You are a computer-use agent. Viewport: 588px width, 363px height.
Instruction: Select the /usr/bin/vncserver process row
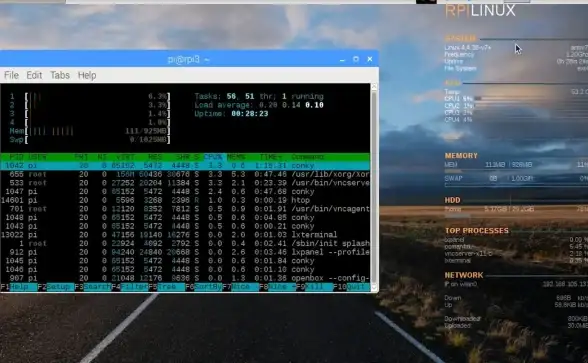pyautogui.click(x=185, y=183)
